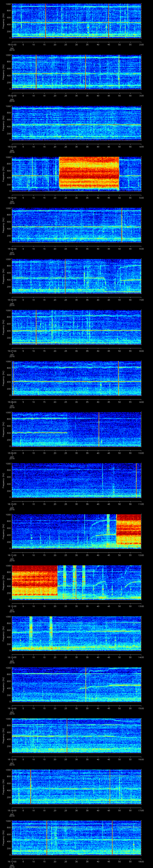Viewport: 153px width, 868px height.
Task: Select the red broadband burst in the 16:04 spectrogram
Action: click(89, 172)
